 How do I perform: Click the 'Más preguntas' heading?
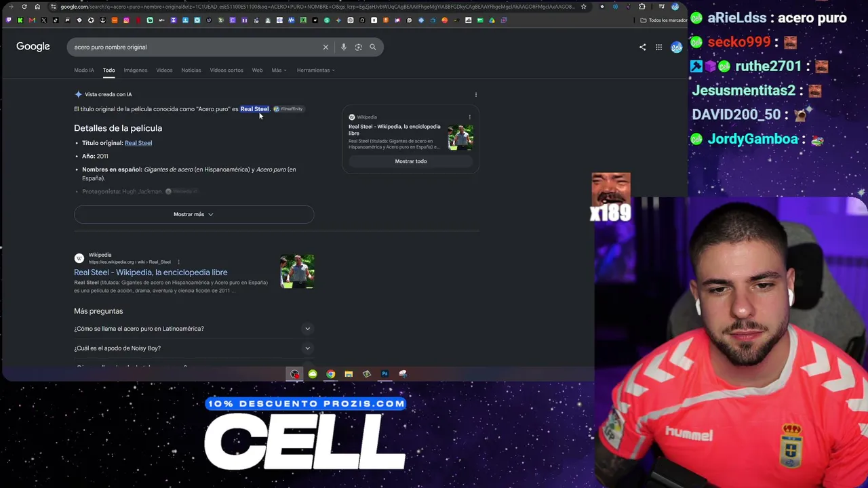click(x=98, y=311)
